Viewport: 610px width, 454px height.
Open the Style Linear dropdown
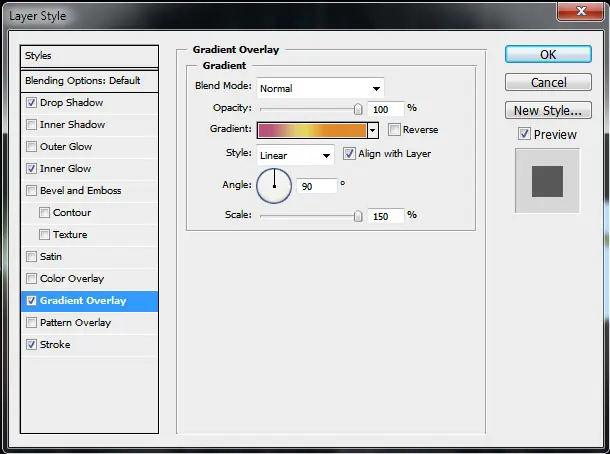click(295, 156)
